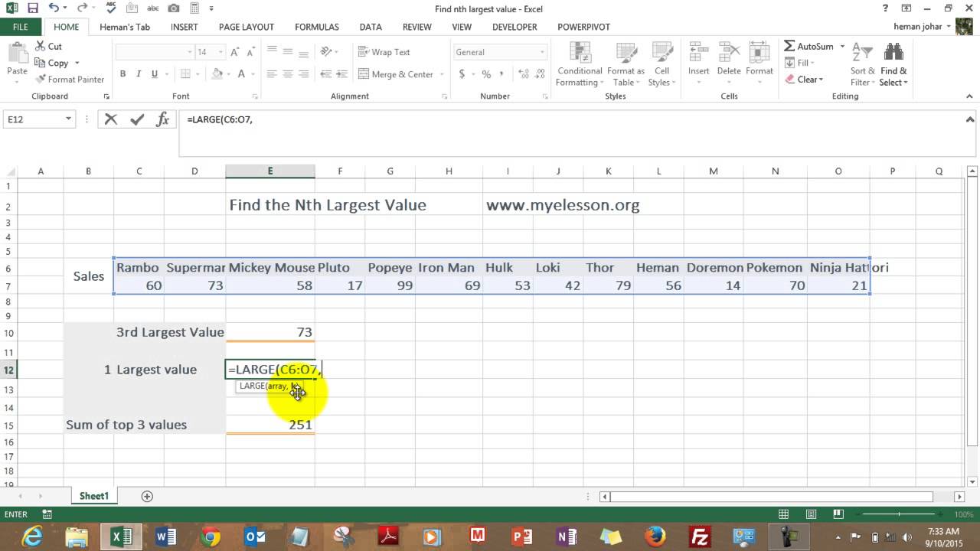Viewport: 980px width, 551px height.
Task: Open the AutoSum dropdown arrow
Action: click(842, 47)
